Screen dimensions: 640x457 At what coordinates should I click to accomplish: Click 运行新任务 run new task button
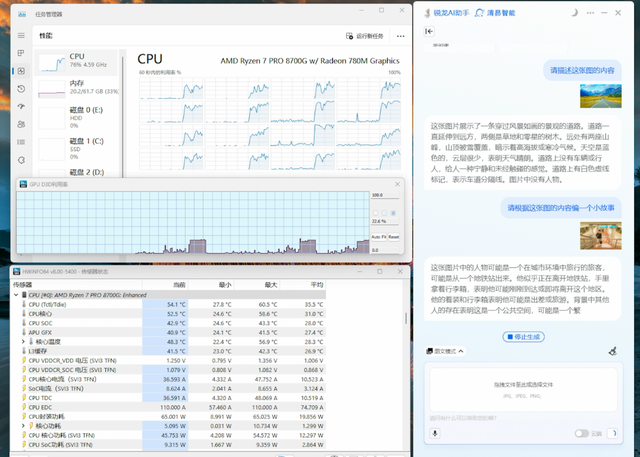pyautogui.click(x=364, y=36)
